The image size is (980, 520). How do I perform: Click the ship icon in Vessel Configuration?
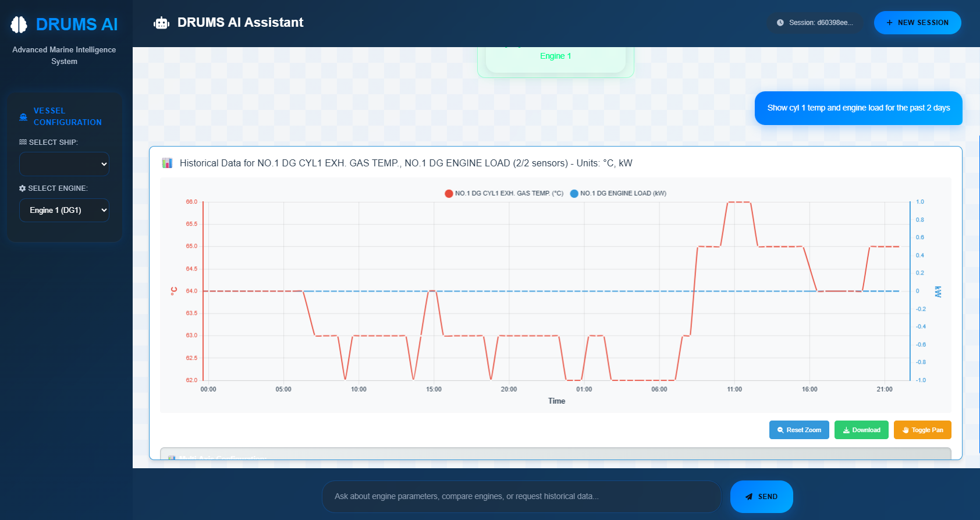pos(23,117)
